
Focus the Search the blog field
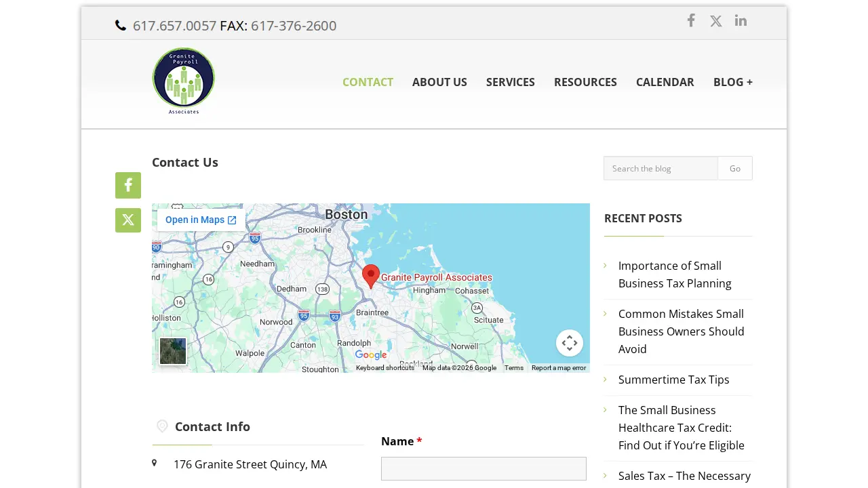click(x=660, y=168)
